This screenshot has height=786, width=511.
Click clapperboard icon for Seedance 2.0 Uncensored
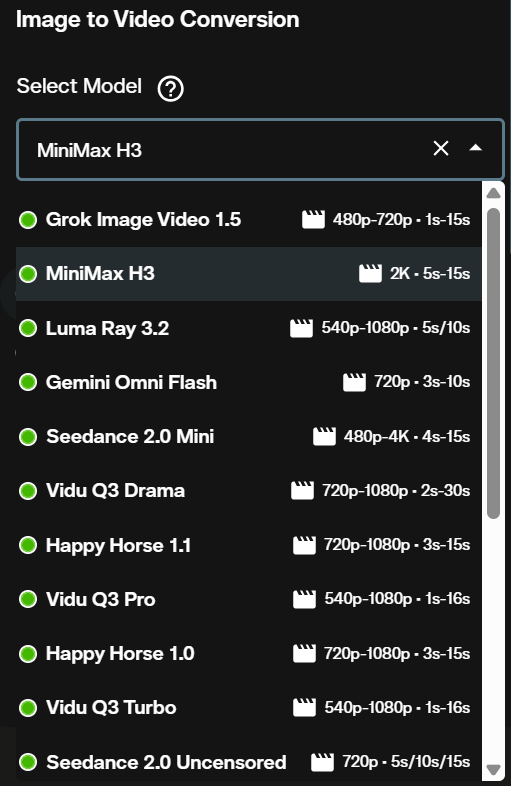coord(322,762)
